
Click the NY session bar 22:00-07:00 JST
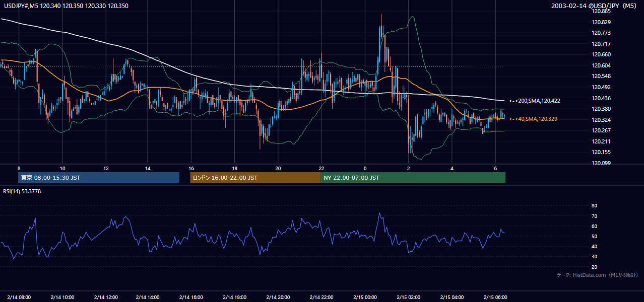coord(413,178)
